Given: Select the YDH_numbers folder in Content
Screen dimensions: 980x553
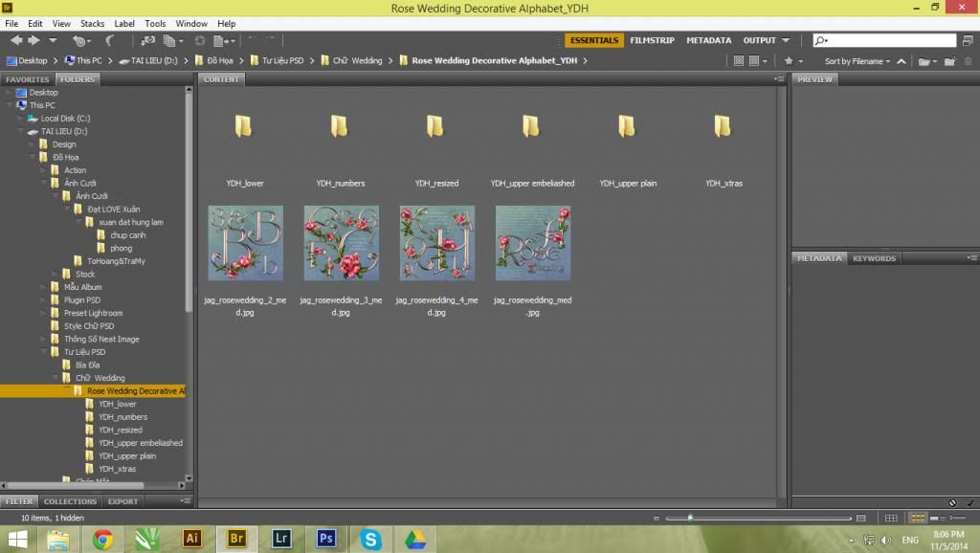Looking at the screenshot, I should [x=340, y=127].
